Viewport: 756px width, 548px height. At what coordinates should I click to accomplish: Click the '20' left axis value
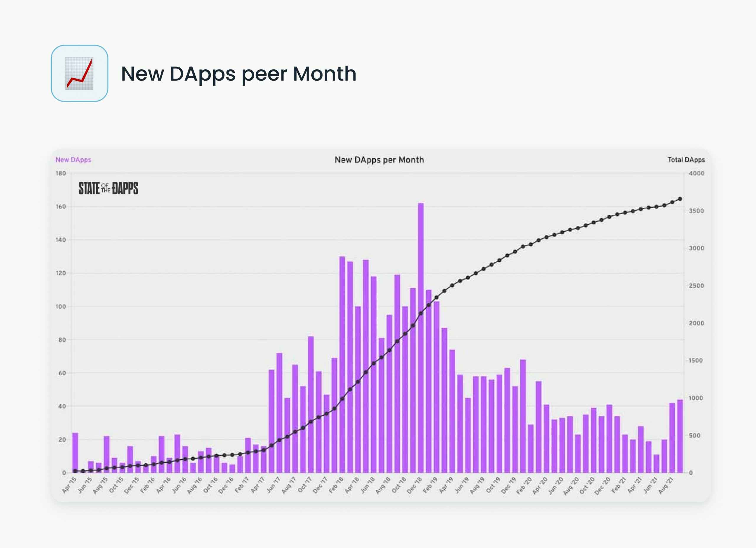pos(62,440)
